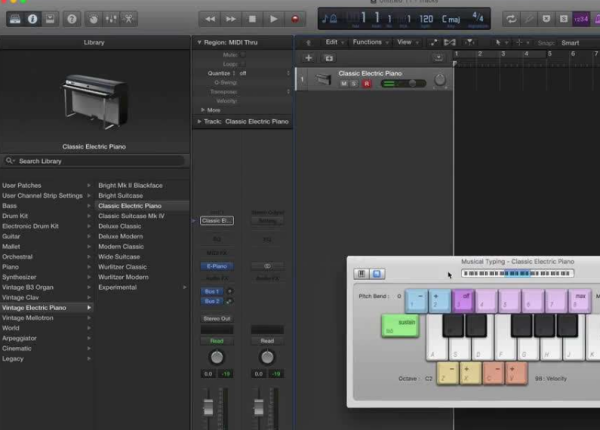This screenshot has width=600, height=430.
Task: Click the track pan knob in header
Action: [440, 80]
